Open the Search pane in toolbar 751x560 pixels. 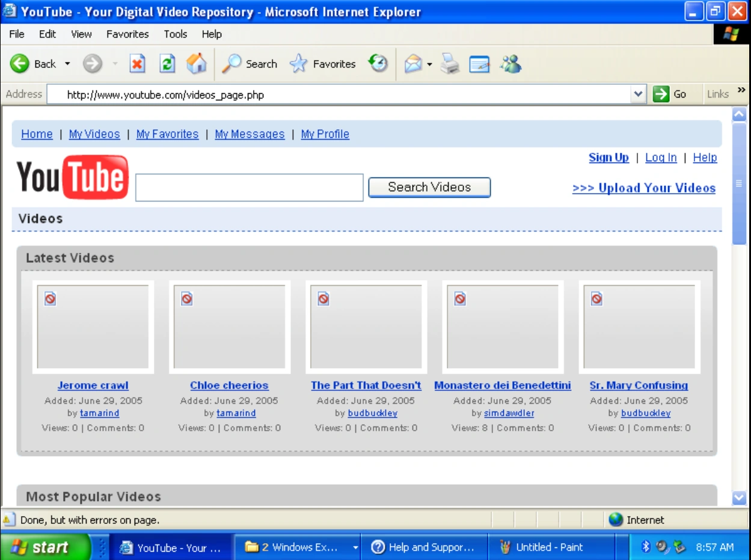pos(250,64)
